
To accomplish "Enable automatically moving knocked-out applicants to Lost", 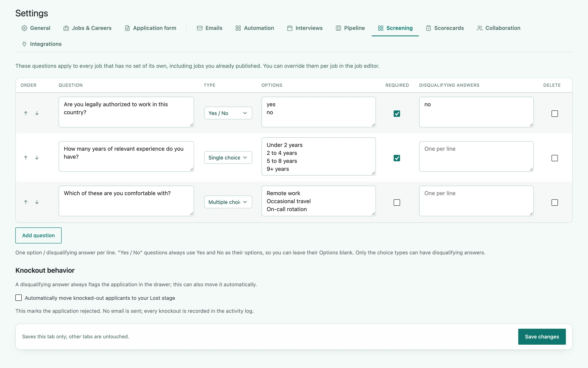I will click(19, 298).
